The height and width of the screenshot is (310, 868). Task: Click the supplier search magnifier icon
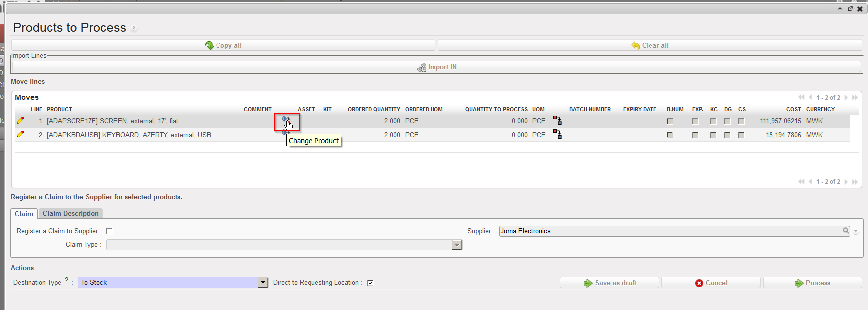[x=846, y=231]
